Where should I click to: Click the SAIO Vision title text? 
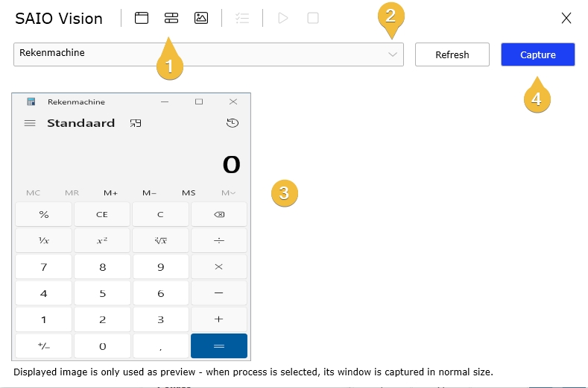pyautogui.click(x=58, y=19)
